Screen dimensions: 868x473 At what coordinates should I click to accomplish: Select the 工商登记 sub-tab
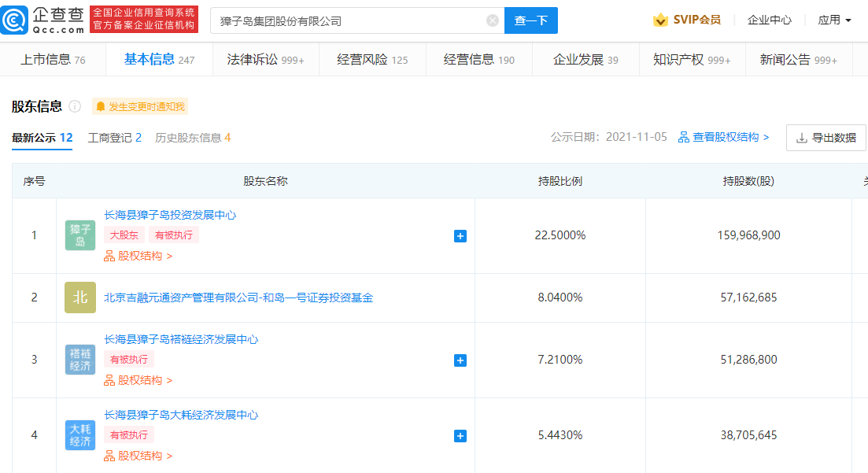114,138
